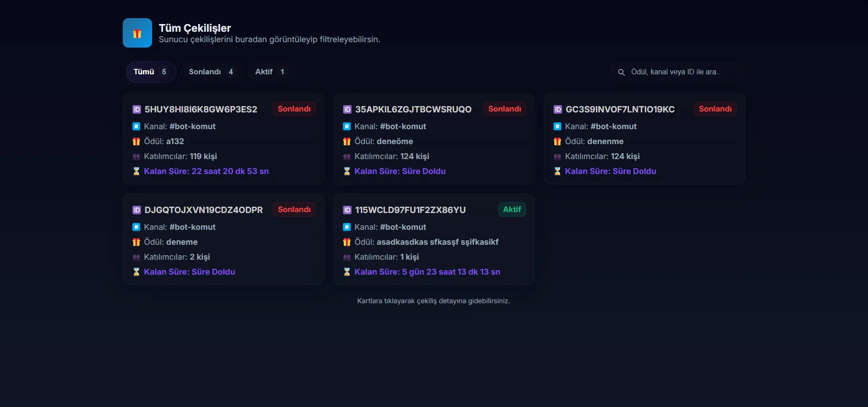This screenshot has height=407, width=868.
Task: Click the text Katılımcılar: 119 kişi
Action: tap(181, 156)
